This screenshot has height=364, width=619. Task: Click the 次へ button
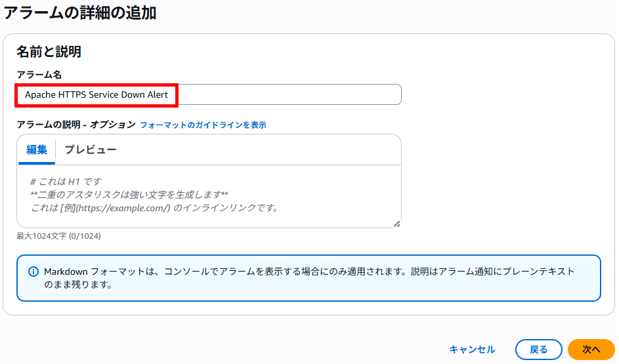591,350
